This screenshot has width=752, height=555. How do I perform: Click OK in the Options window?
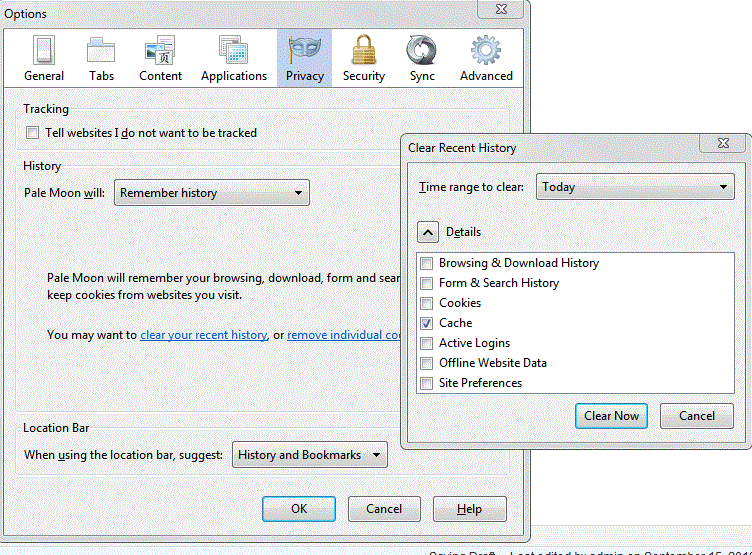tap(299, 509)
